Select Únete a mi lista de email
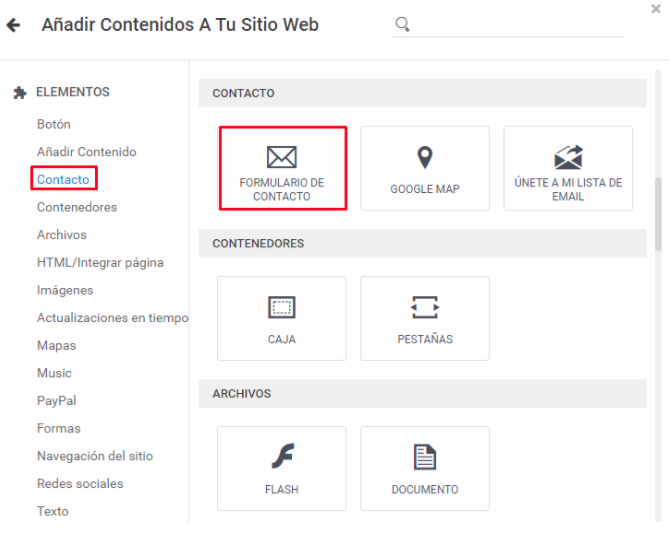 568,168
